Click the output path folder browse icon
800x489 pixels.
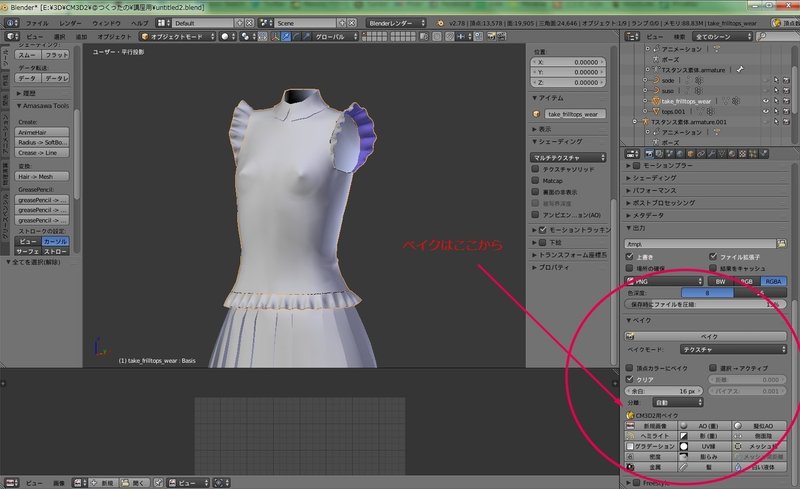click(782, 244)
